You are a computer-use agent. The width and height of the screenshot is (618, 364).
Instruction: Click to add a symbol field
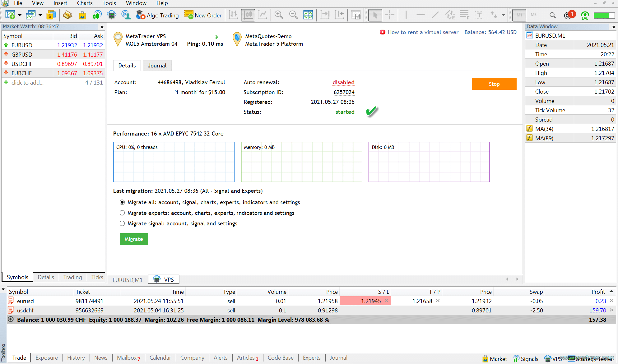27,83
